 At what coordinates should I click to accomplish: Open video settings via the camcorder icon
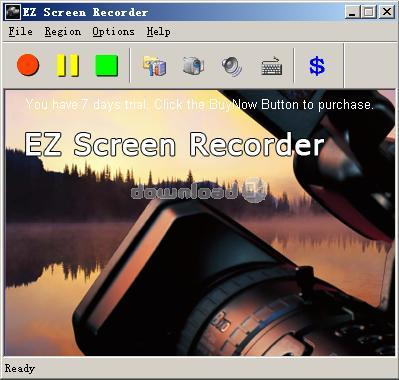pos(193,66)
